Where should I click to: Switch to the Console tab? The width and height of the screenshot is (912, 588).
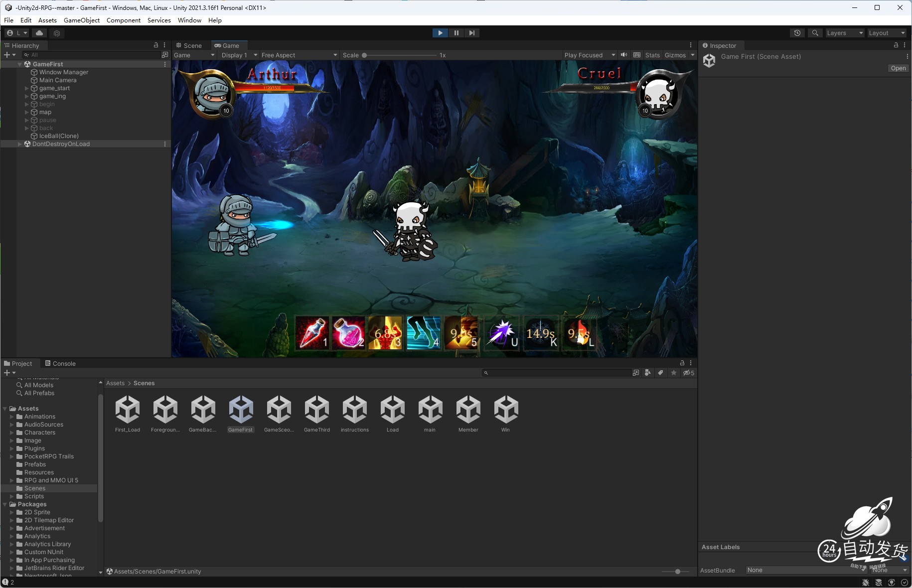tap(60, 364)
